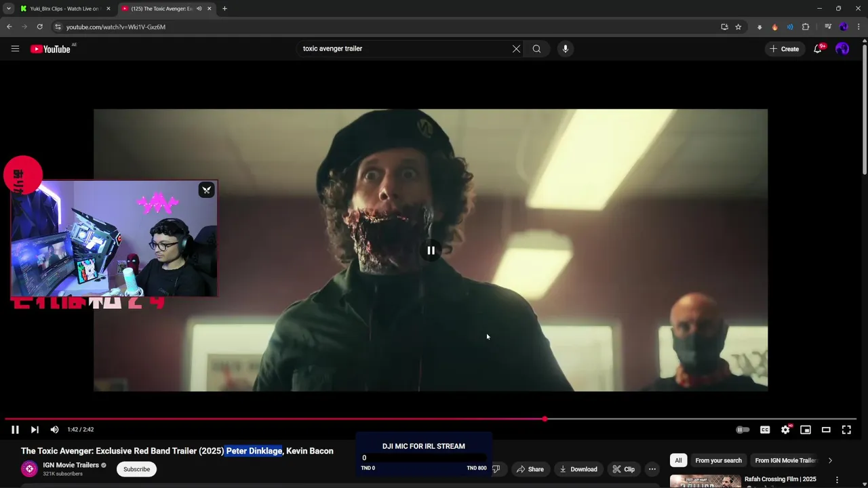Download the video
Viewport: 868px width, 488px height.
[x=578, y=469]
